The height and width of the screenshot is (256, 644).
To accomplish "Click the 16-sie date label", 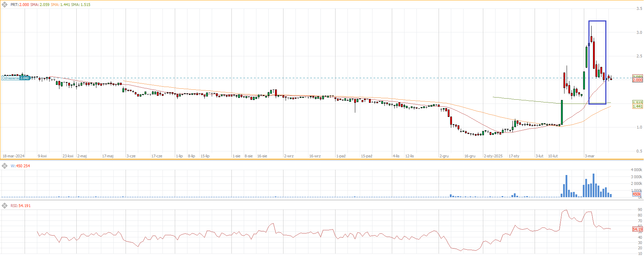I will (262, 156).
